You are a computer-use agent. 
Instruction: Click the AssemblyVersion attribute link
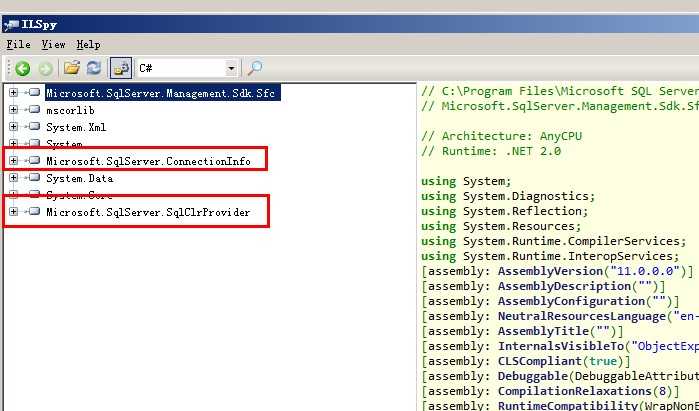pyautogui.click(x=551, y=271)
